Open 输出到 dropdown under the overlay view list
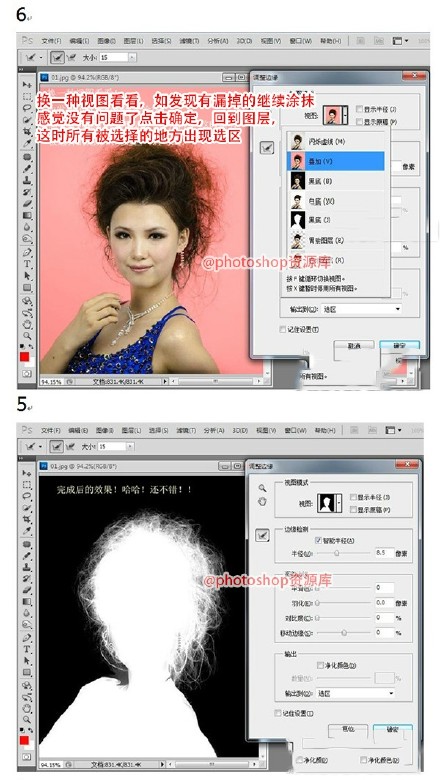Screen dimensions: 440x780 361,309
